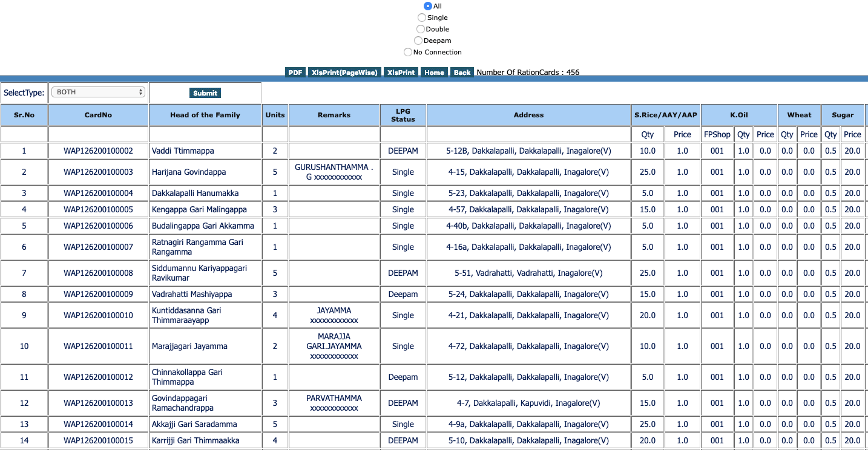
Task: Select the name Dakkalapalli Hanumakka
Action: [195, 193]
